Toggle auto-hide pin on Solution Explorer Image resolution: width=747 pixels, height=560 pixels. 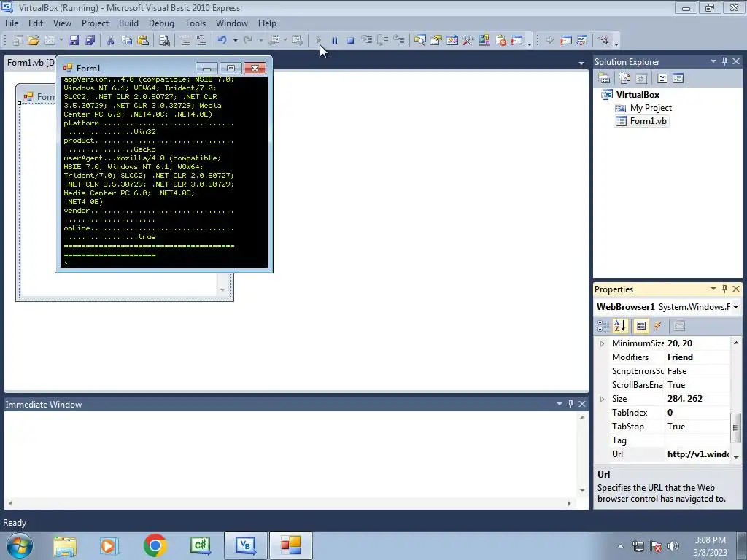(724, 61)
